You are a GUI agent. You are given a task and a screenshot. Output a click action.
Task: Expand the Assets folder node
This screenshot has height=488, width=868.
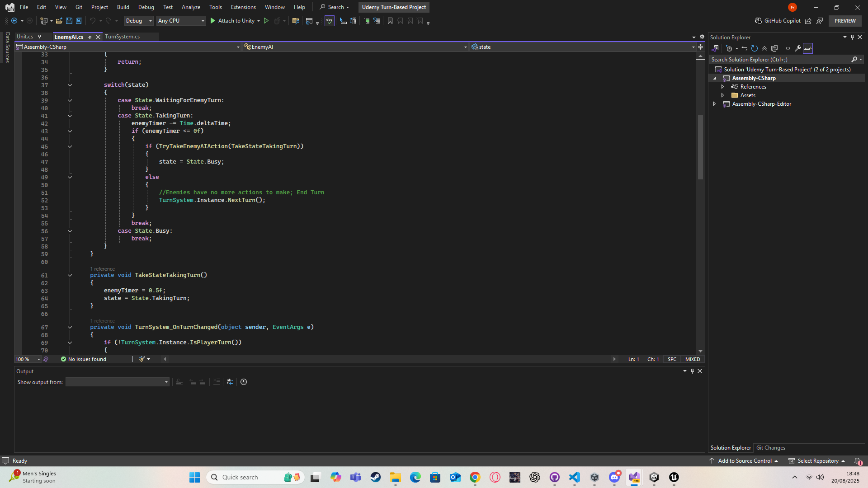tap(722, 95)
